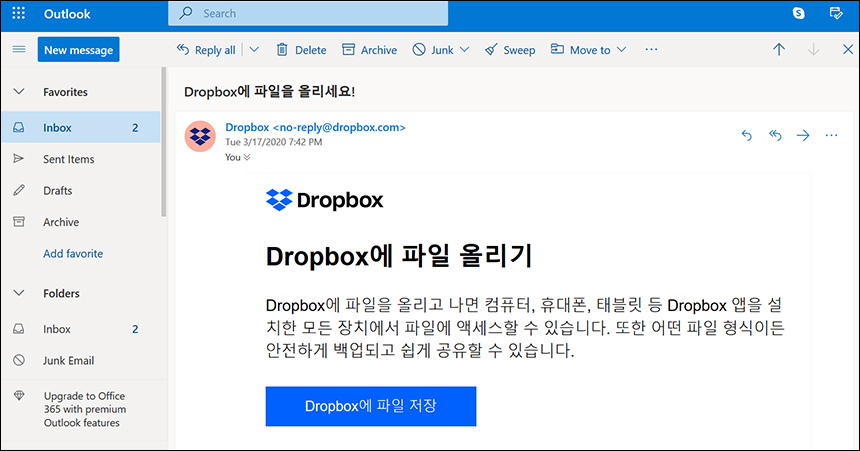Expand the Move to dropdown chevron

(621, 49)
